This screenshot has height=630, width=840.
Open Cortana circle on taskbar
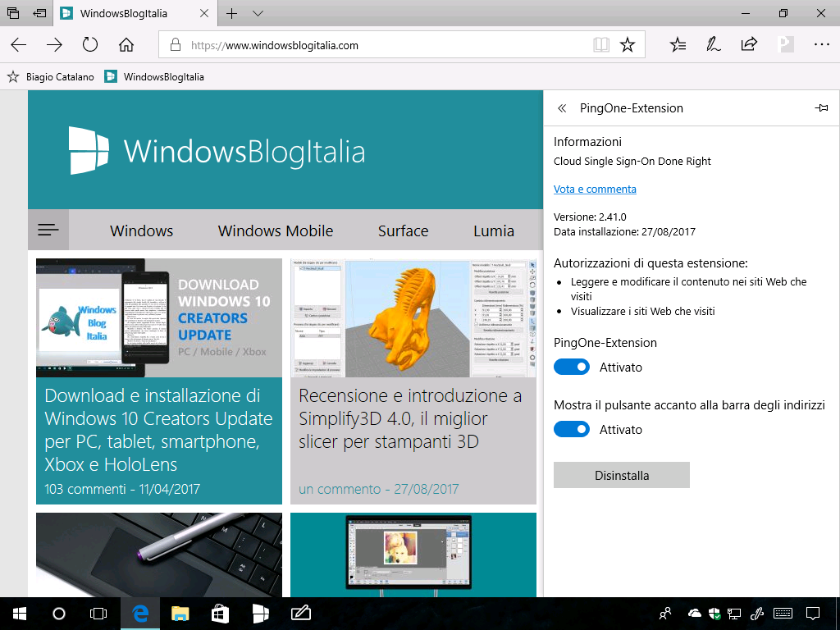point(59,614)
